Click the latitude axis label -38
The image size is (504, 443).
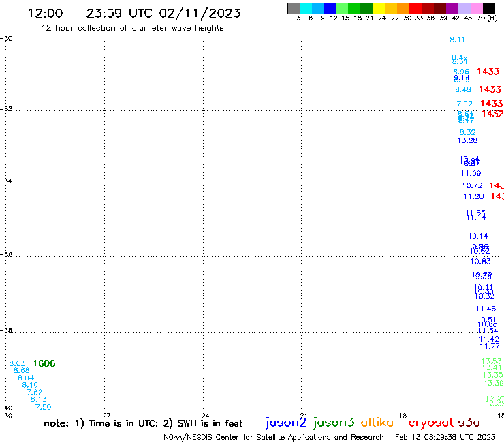coord(6,330)
